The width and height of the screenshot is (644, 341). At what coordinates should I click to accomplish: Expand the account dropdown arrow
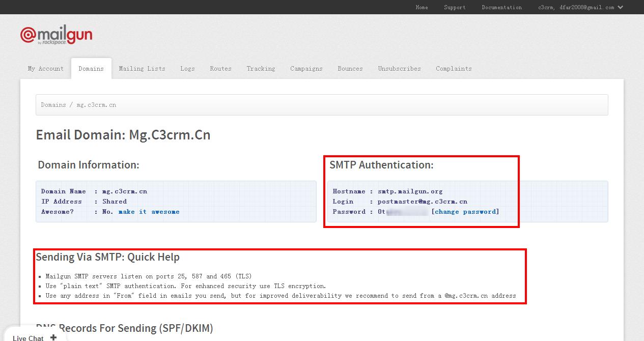coord(620,7)
